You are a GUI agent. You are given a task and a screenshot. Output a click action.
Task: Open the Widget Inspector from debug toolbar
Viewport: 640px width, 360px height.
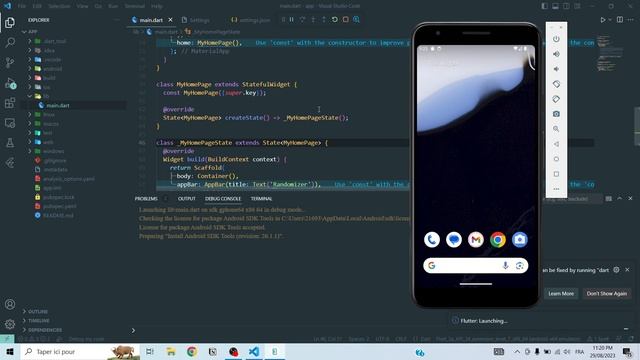coord(356,20)
